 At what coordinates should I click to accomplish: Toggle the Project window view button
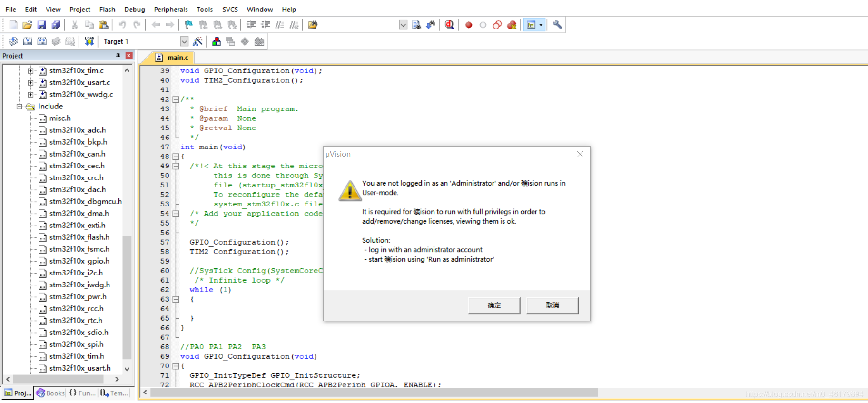[x=531, y=25]
